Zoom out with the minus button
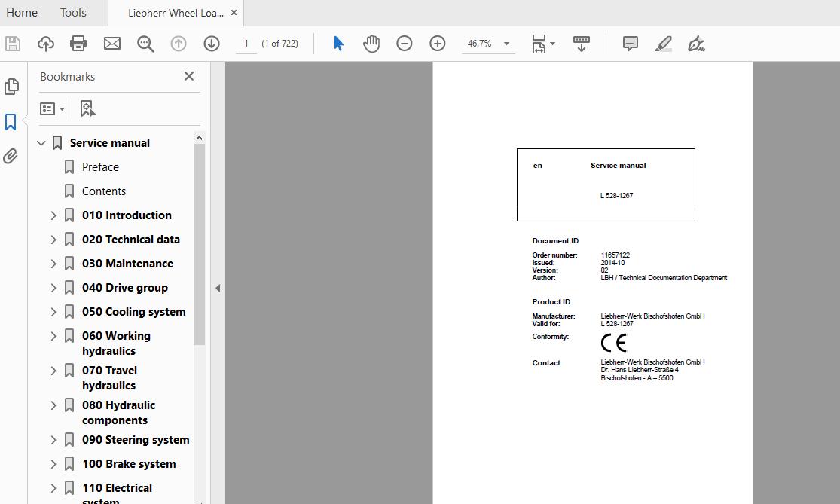This screenshot has height=504, width=840. click(405, 44)
